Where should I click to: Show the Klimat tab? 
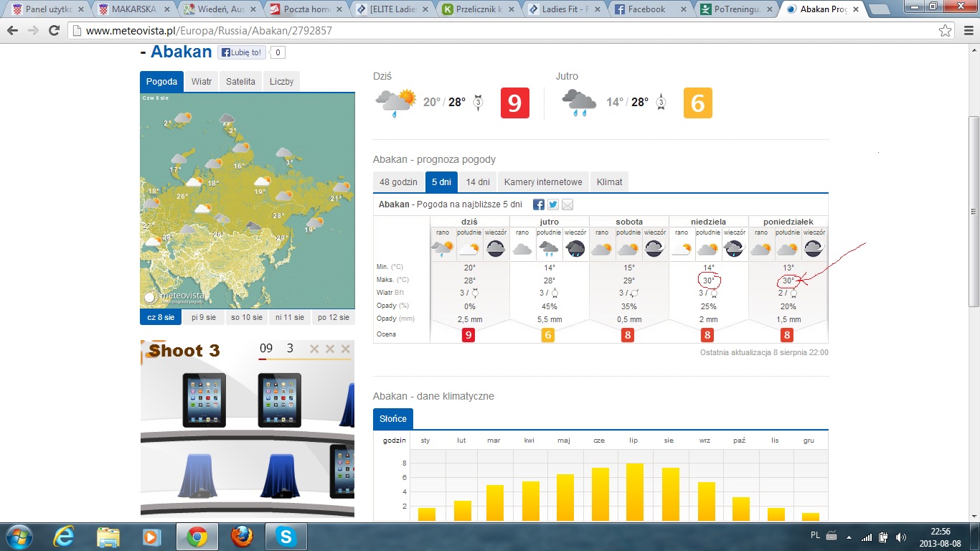(x=609, y=182)
